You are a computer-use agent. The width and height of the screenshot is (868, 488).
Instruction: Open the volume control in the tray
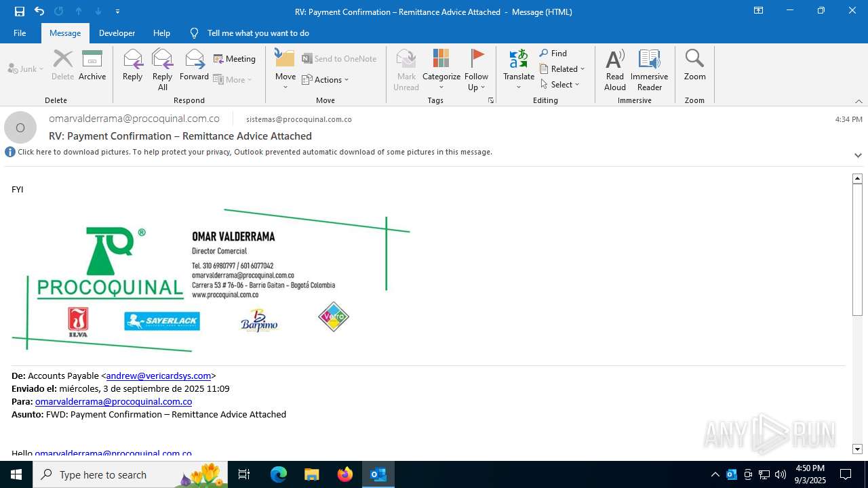pos(781,474)
